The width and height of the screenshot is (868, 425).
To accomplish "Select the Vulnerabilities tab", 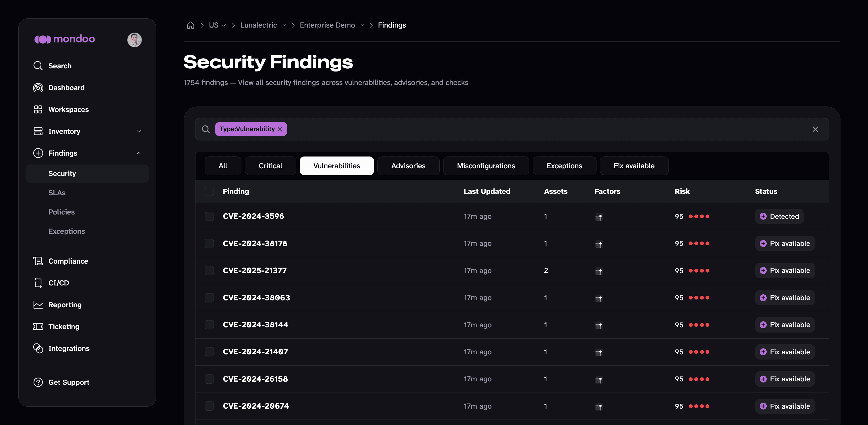I will 337,166.
